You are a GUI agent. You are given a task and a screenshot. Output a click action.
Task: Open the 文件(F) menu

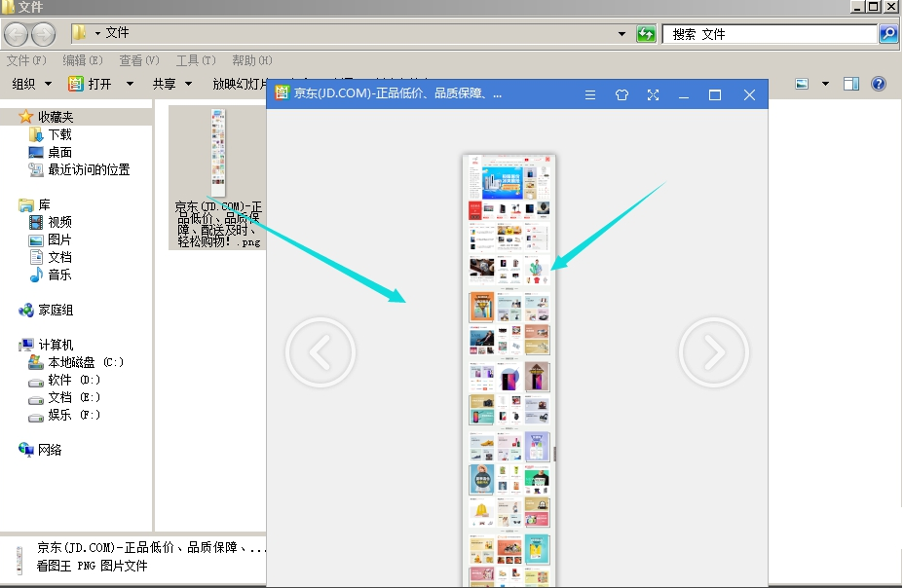pyautogui.click(x=26, y=60)
